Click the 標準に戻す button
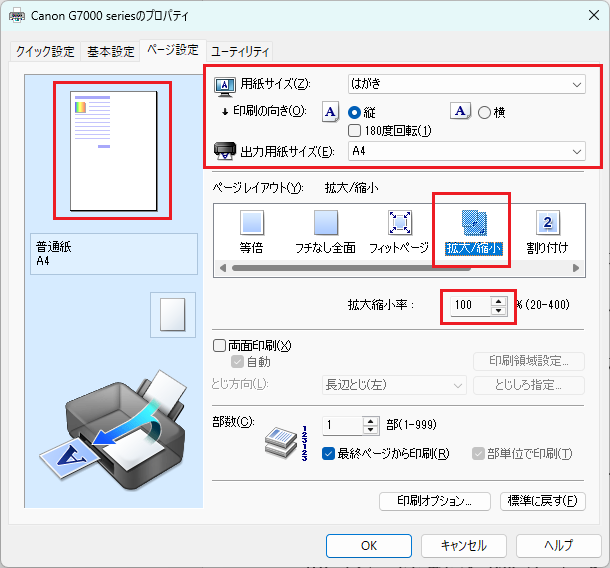 click(543, 501)
